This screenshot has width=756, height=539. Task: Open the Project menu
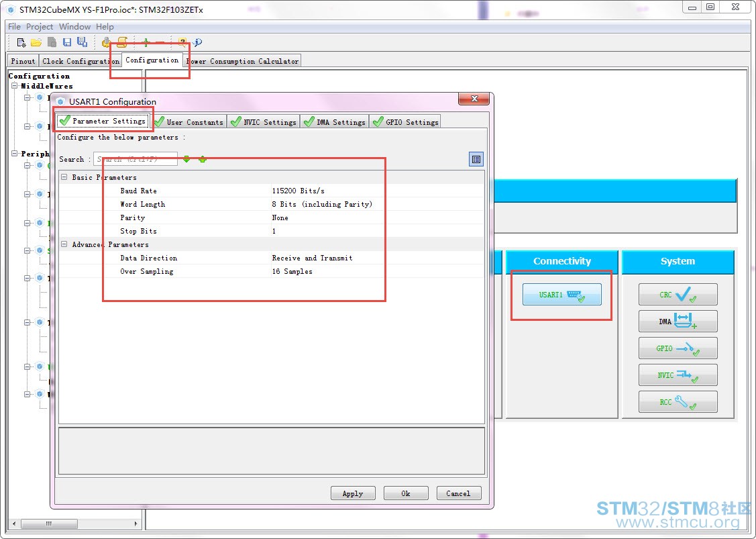pyautogui.click(x=40, y=27)
